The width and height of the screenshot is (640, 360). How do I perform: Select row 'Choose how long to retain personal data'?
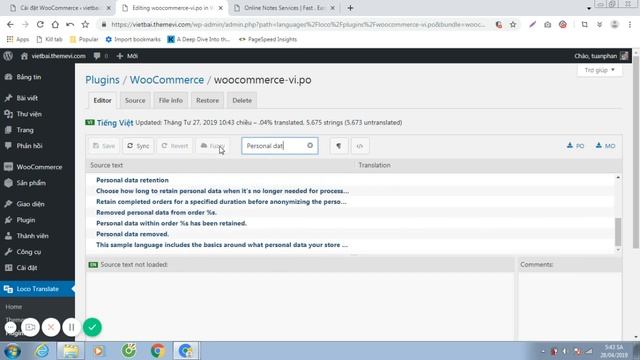pyautogui.click(x=350, y=191)
